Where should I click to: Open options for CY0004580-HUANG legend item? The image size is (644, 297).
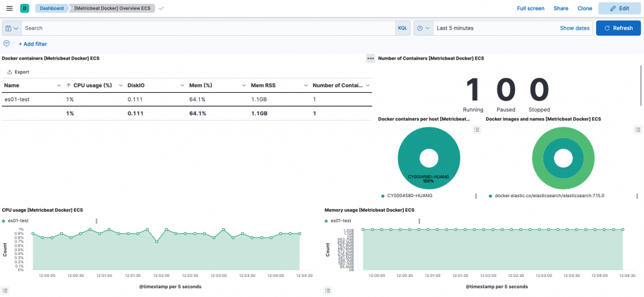[476, 196]
